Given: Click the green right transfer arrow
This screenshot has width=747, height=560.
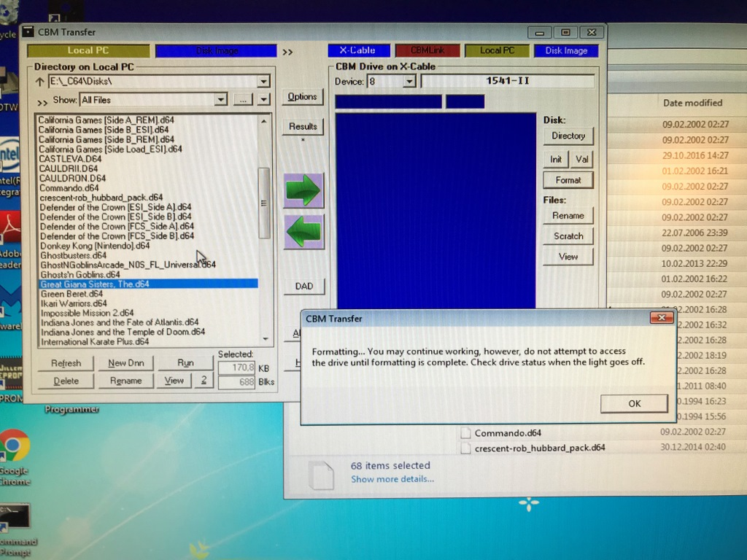Looking at the screenshot, I should click(303, 191).
